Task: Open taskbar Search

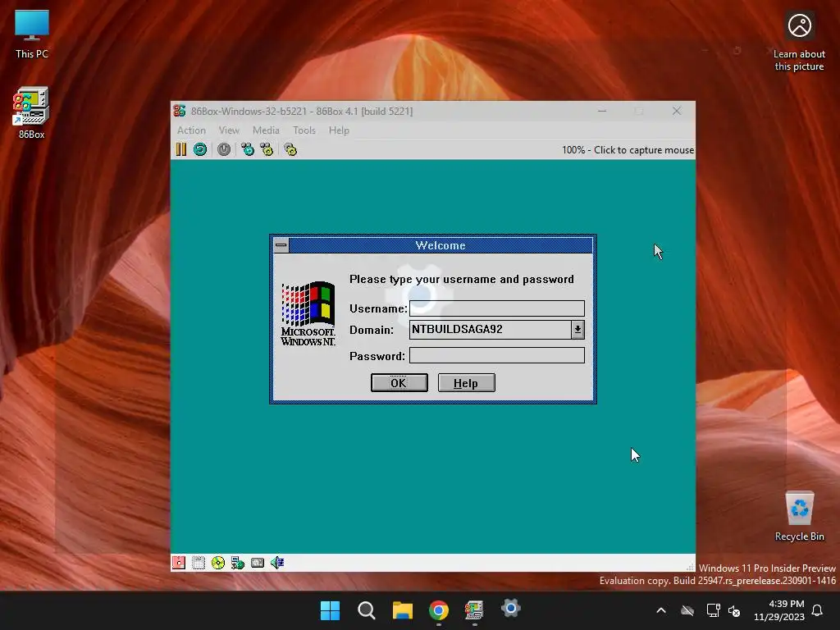Action: [367, 610]
